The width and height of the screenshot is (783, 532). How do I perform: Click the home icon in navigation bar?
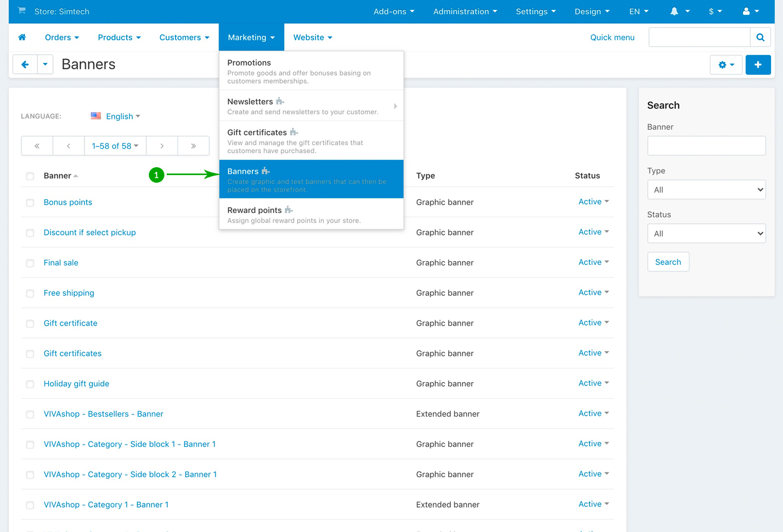click(22, 37)
